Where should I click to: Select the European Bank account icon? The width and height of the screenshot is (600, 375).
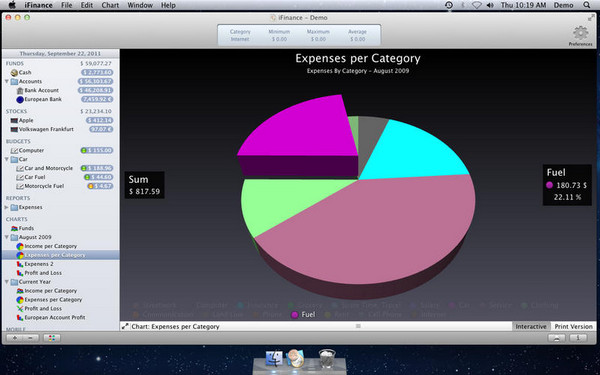pyautogui.click(x=20, y=99)
